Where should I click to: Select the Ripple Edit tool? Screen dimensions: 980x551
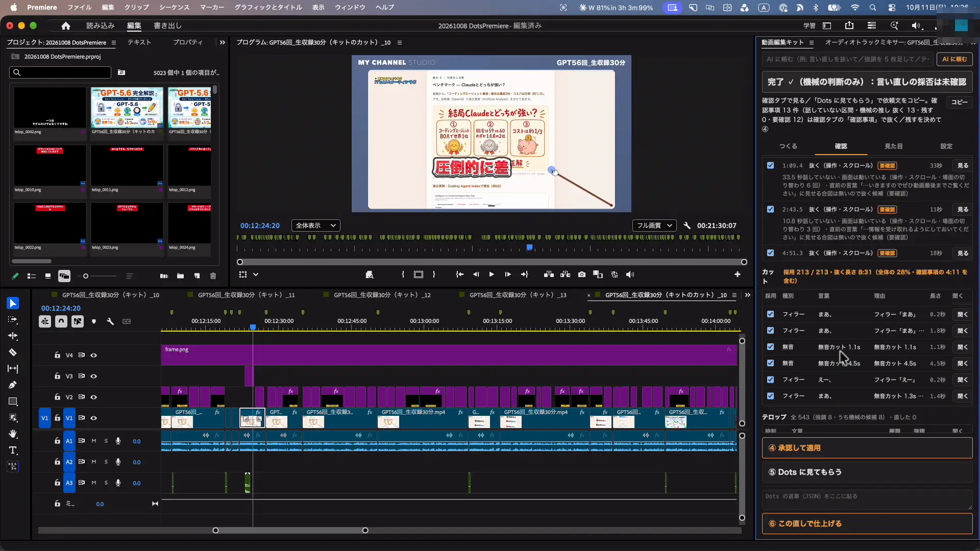[x=13, y=336]
